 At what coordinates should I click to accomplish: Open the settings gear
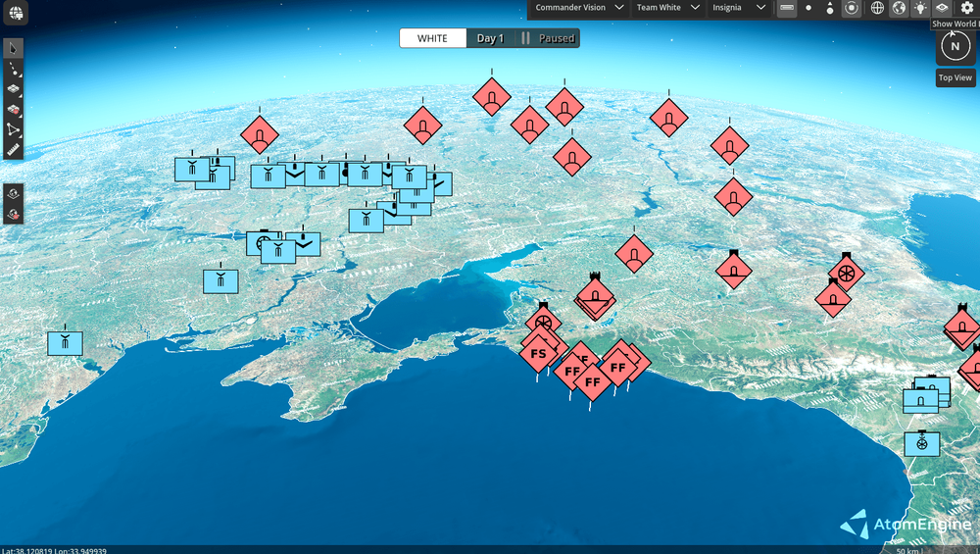tap(966, 8)
